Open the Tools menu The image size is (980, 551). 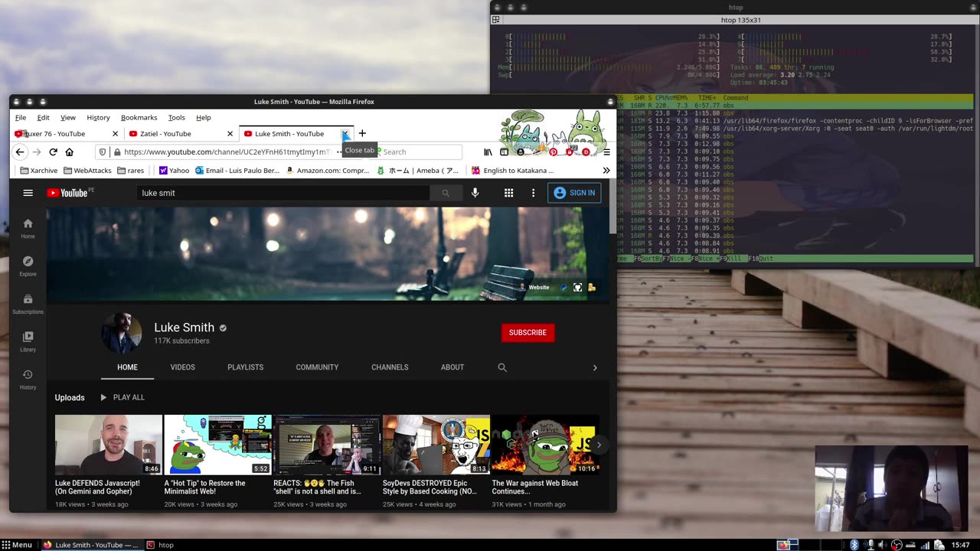(176, 117)
